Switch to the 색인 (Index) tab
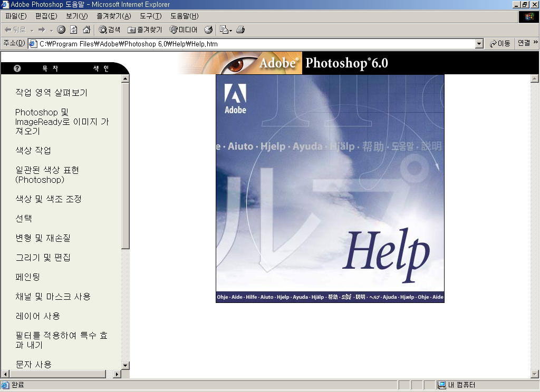The width and height of the screenshot is (540, 392). point(101,68)
